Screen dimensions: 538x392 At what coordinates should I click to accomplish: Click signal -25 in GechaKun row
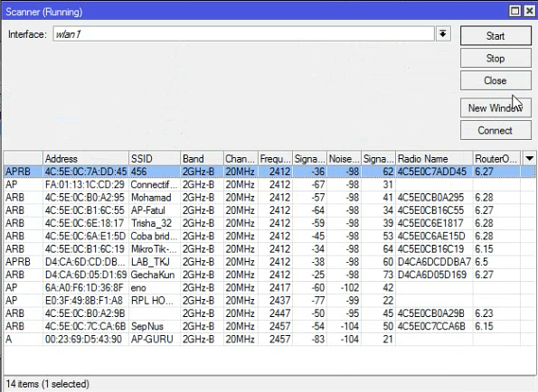click(x=317, y=275)
